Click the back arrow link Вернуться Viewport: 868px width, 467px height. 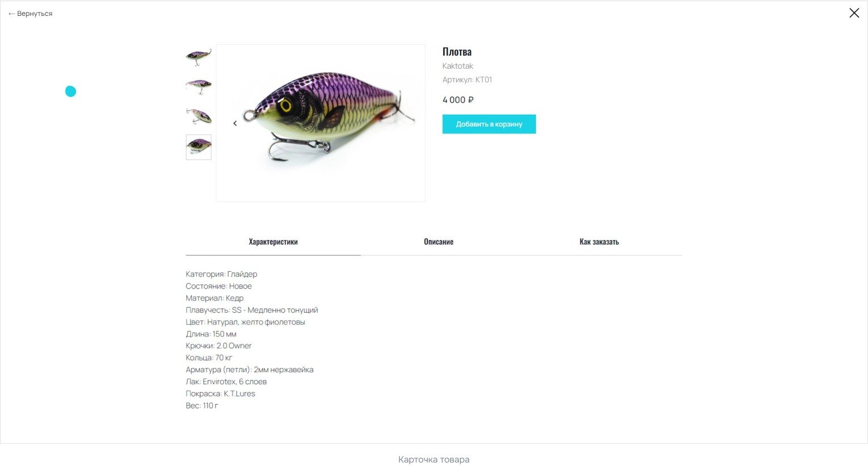click(x=31, y=14)
